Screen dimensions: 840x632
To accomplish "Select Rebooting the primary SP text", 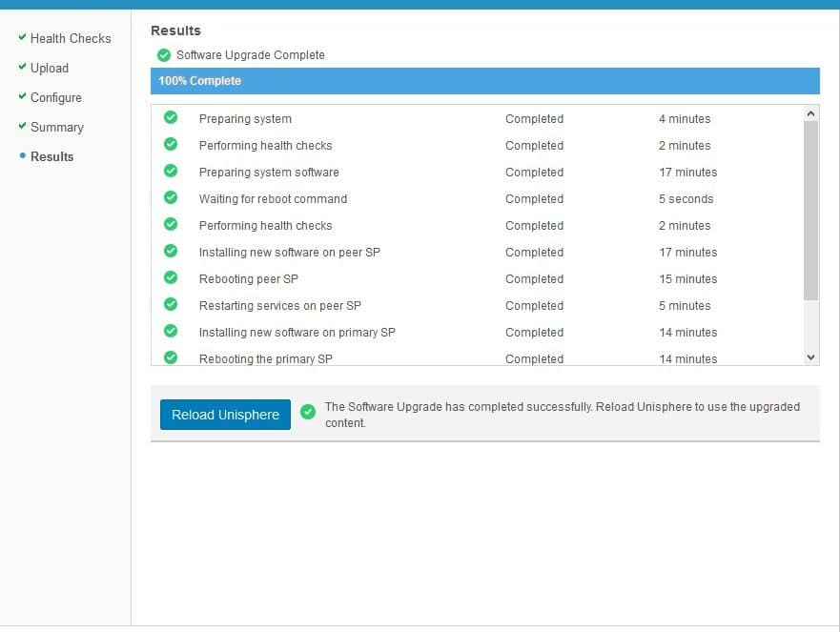I will 266,358.
